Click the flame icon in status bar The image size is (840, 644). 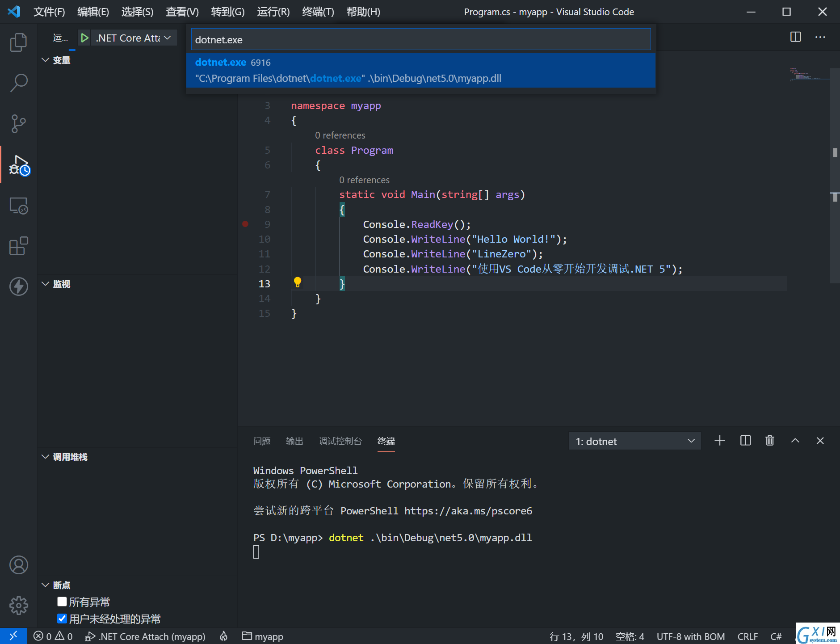click(223, 636)
